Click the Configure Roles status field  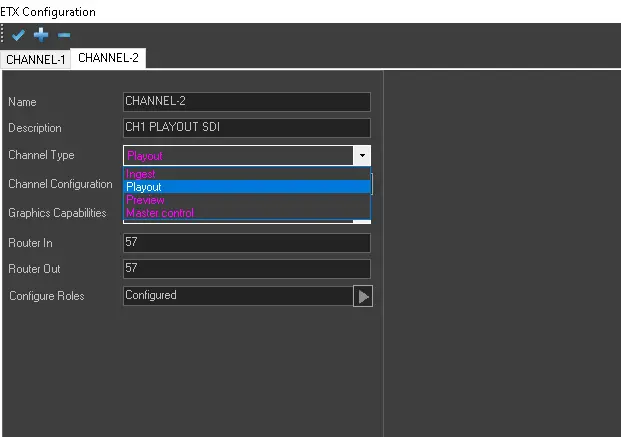[236, 296]
